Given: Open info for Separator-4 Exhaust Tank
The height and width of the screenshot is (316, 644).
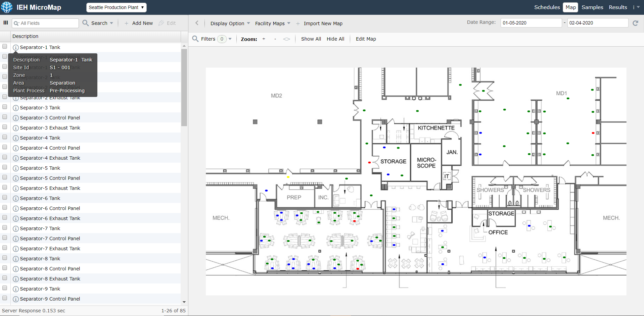Looking at the screenshot, I should [x=16, y=158].
